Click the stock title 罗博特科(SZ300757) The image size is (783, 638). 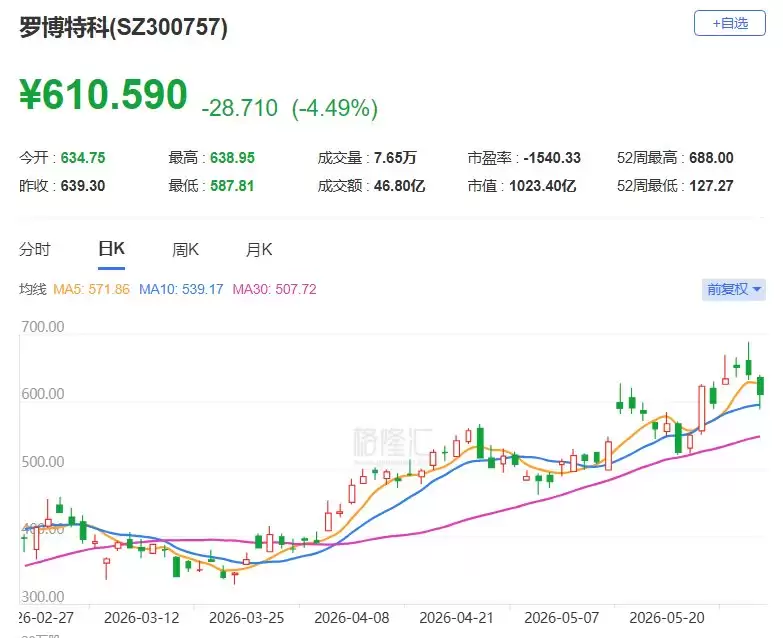[123, 27]
